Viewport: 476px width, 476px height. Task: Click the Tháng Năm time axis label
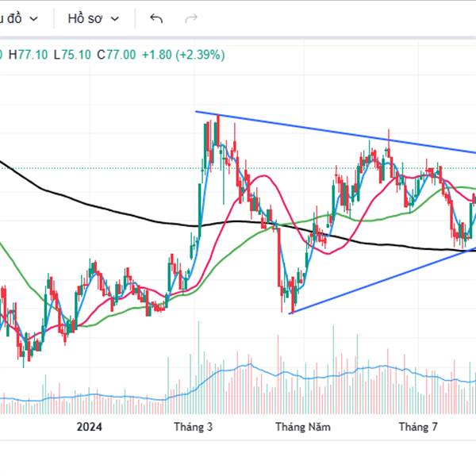tap(303, 427)
